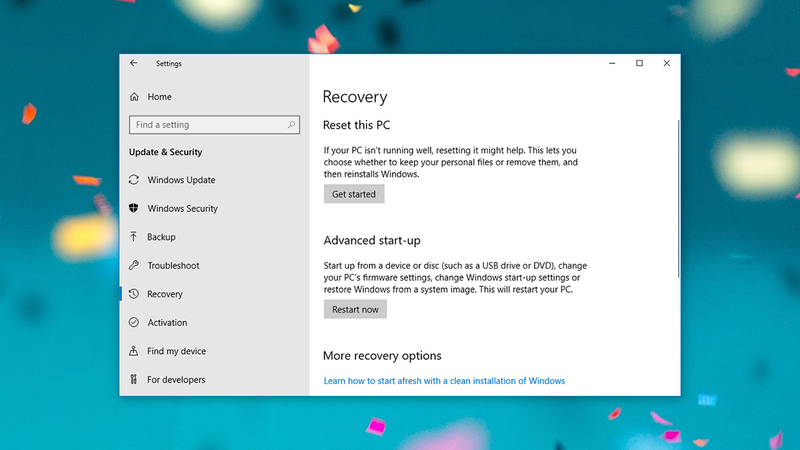Click the Settings title text

tap(169, 63)
